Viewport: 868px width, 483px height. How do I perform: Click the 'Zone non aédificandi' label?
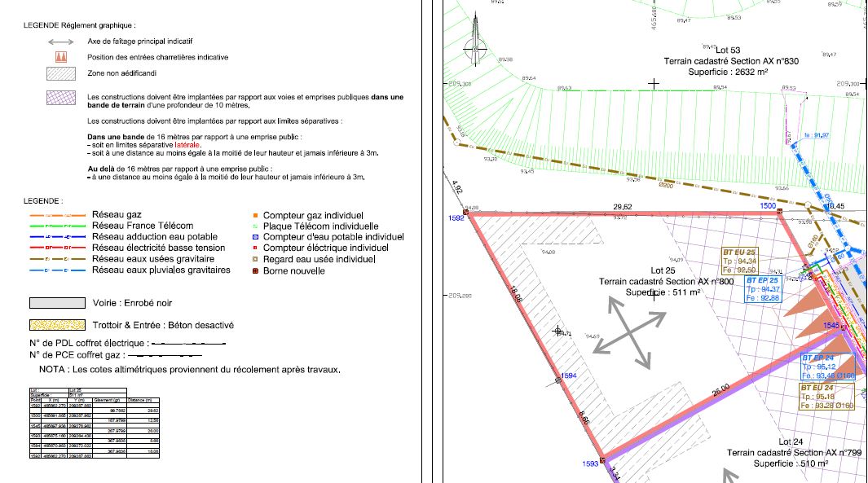tap(121, 73)
